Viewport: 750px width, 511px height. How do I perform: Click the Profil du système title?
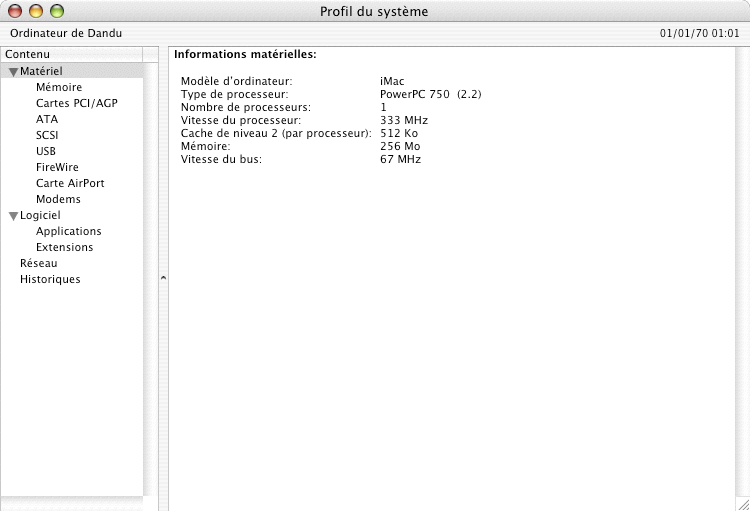point(374,11)
